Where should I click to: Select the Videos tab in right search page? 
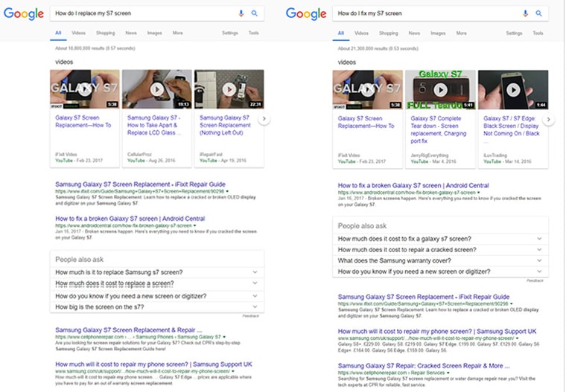pos(361,33)
